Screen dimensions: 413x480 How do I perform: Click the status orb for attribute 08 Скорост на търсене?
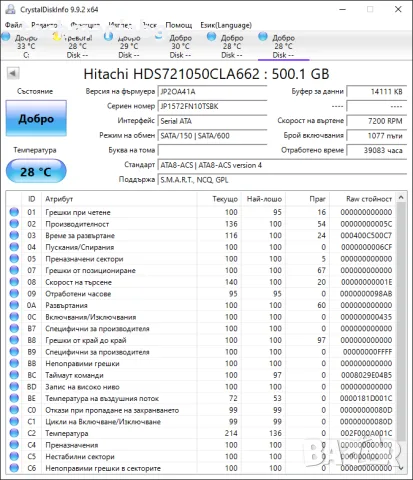(x=14, y=282)
